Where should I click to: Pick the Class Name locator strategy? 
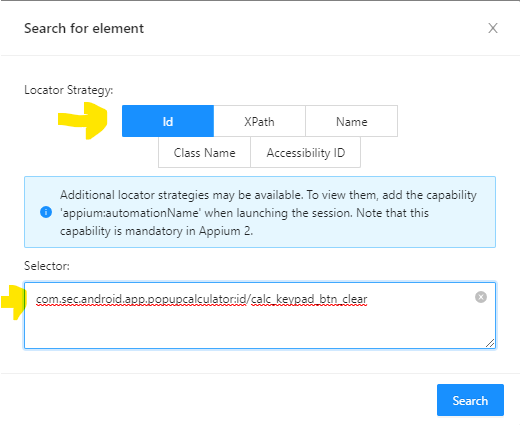[204, 153]
